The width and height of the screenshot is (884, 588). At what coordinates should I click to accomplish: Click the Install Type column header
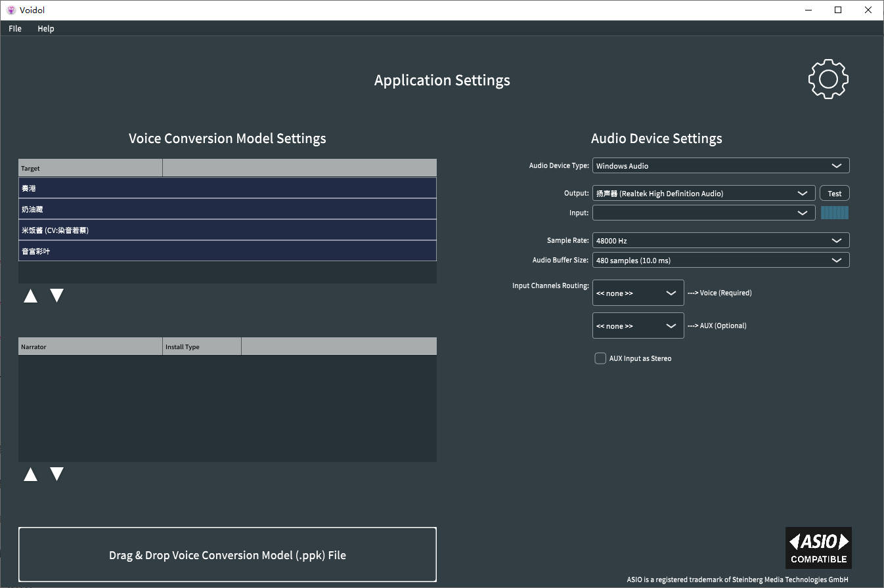[202, 346]
